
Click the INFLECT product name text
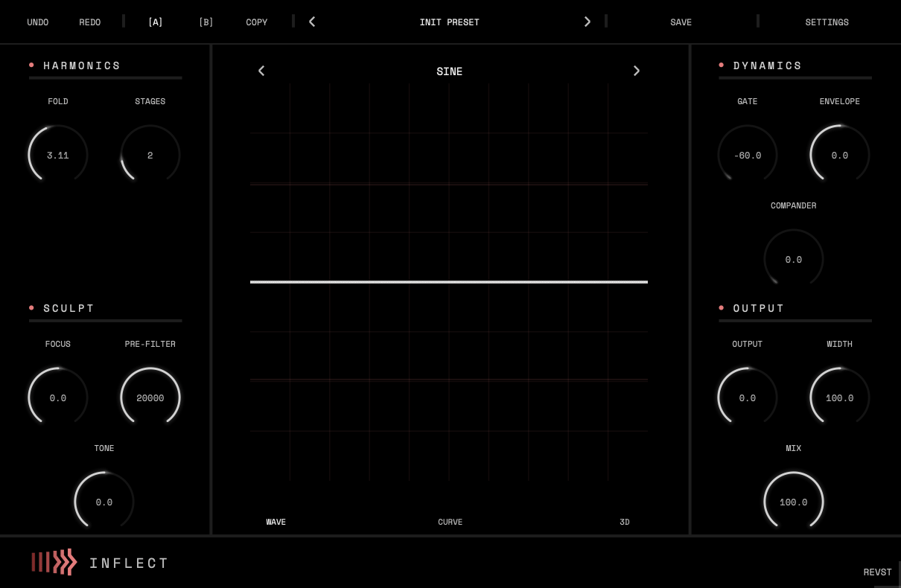click(x=130, y=563)
